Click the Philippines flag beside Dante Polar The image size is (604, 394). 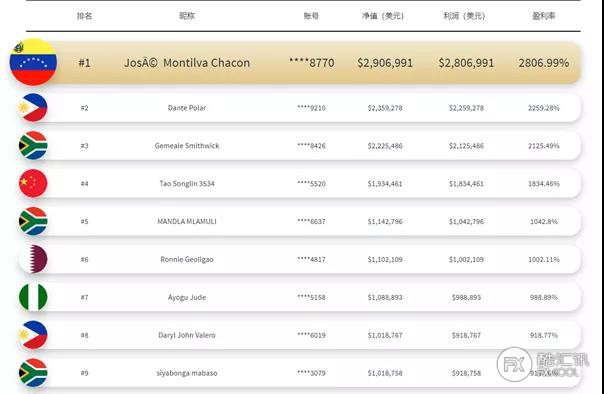[x=33, y=107]
